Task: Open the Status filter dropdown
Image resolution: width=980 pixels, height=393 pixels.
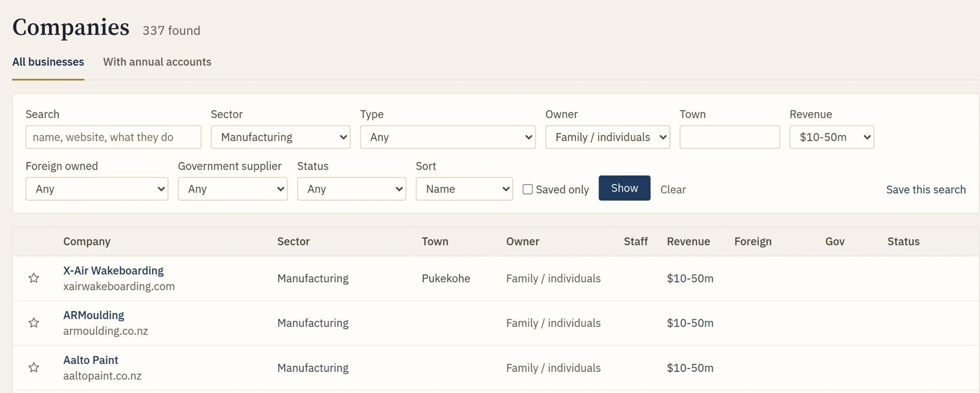Action: tap(352, 189)
